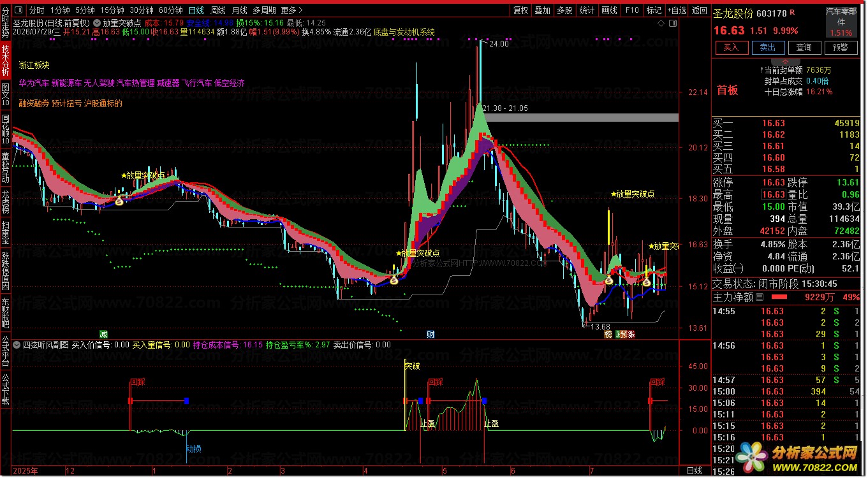The height and width of the screenshot is (478, 868).
Task: Toggle the side panel icon above price axis
Action: point(673,22)
